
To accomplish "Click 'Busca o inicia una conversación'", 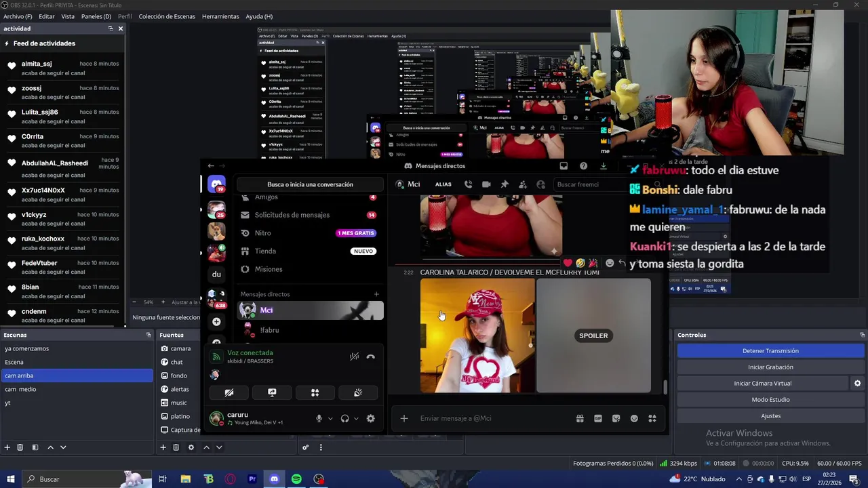I will (310, 184).
